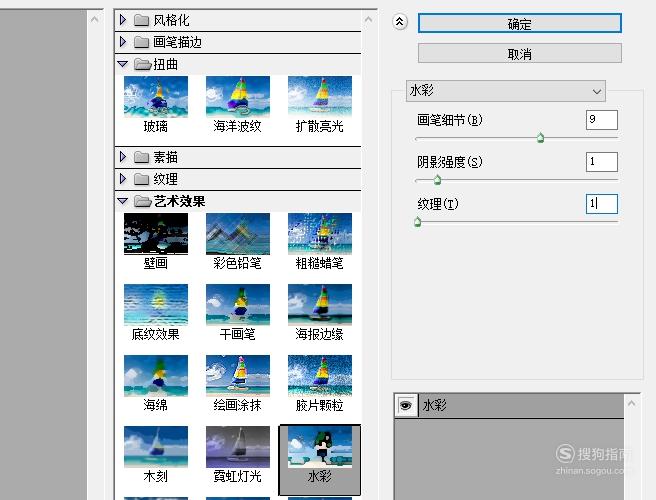Click the 画笔描边 folder icon
The height and width of the screenshot is (500, 656).
(141, 42)
